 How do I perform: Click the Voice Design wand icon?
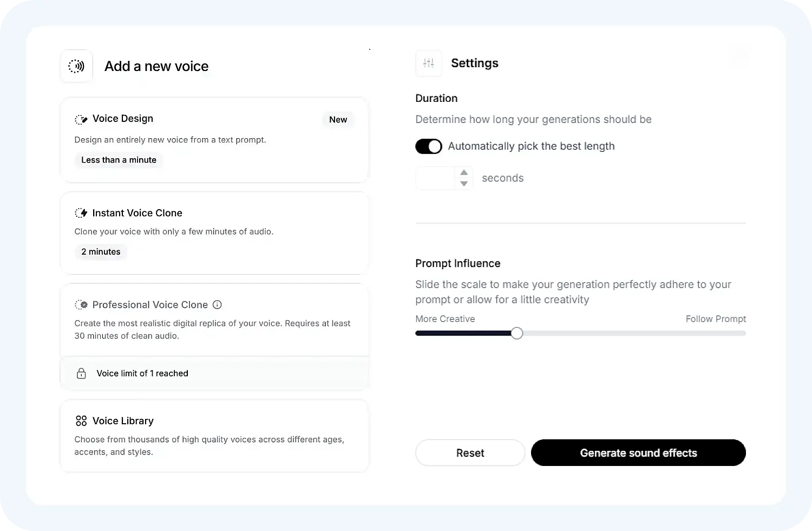pyautogui.click(x=81, y=119)
